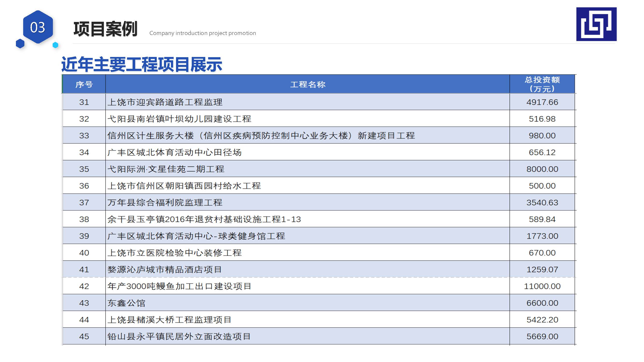644x362 pixels.
Task: Click investment value 1773.00
Action: click(542, 236)
